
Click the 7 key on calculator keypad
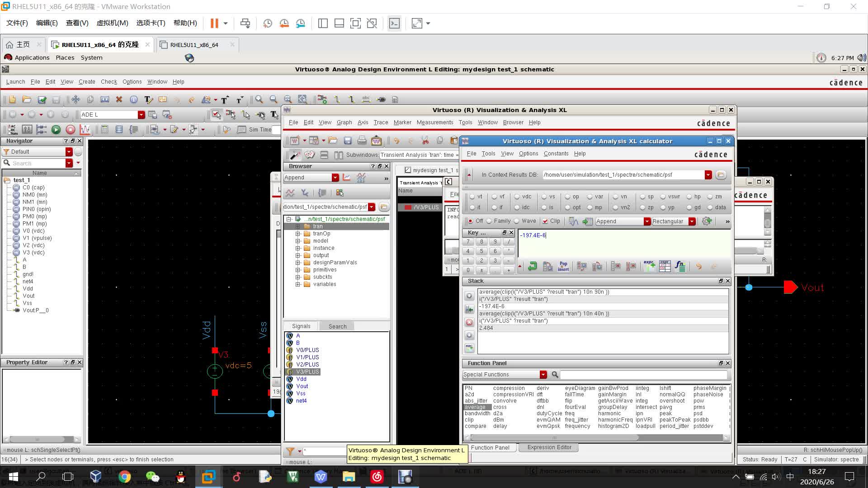point(468,242)
